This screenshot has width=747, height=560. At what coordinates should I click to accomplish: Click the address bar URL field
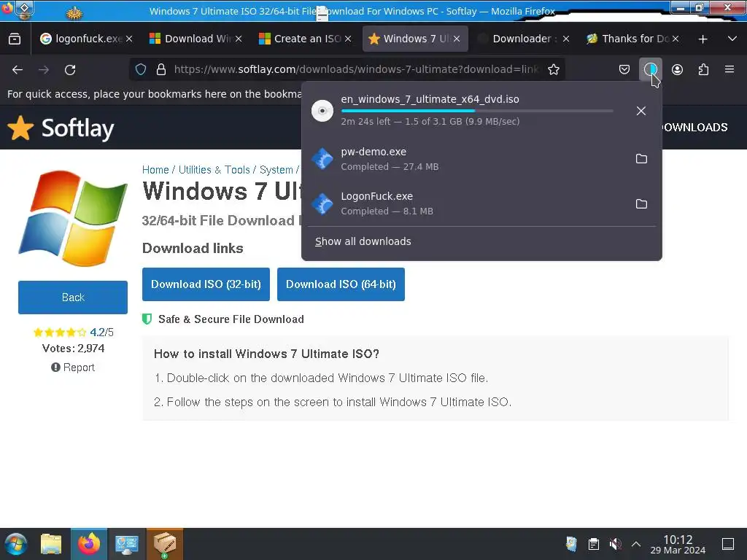click(356, 69)
